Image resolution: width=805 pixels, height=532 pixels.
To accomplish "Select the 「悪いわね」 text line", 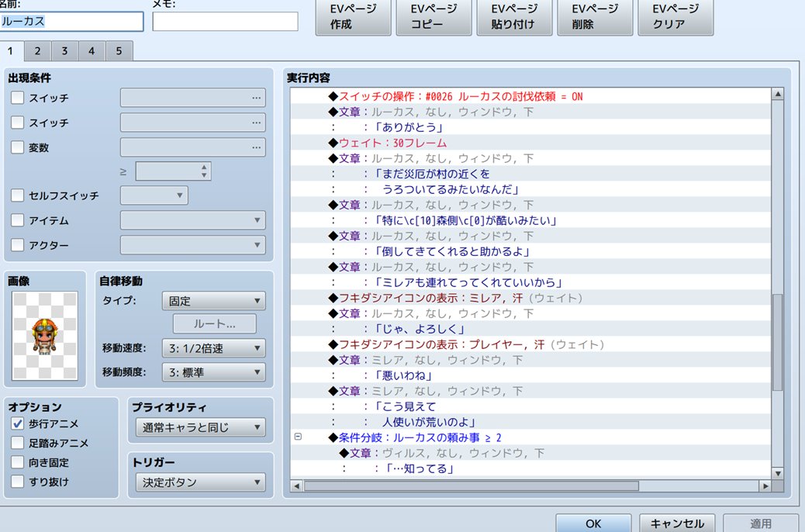I will tap(530, 375).
